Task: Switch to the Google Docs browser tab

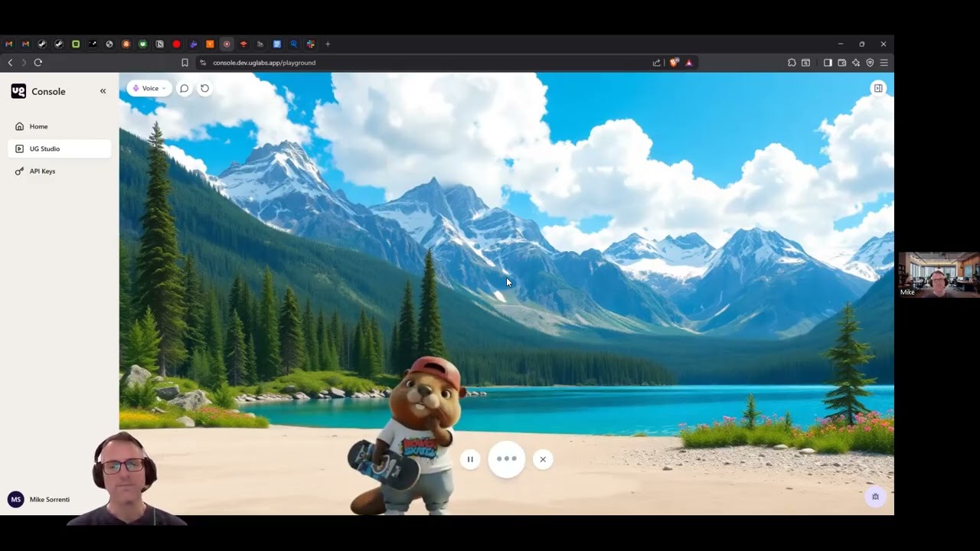Action: pyautogui.click(x=277, y=44)
